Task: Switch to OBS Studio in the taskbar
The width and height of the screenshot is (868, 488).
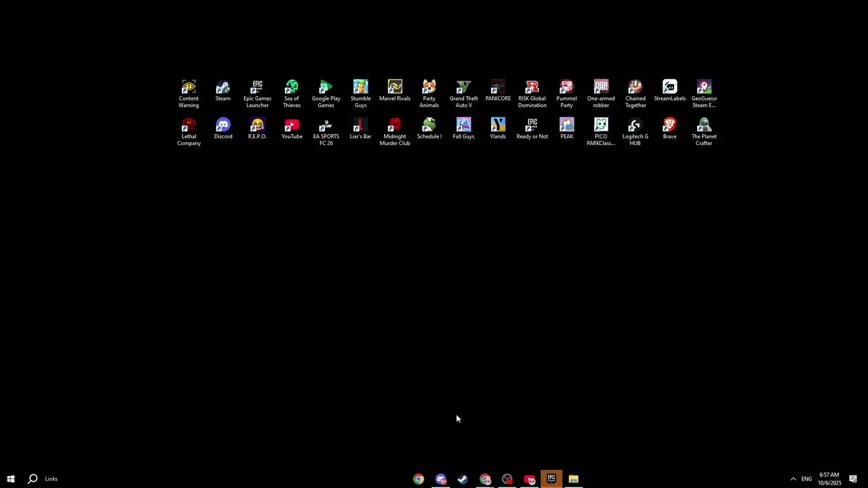Action: pos(507,479)
